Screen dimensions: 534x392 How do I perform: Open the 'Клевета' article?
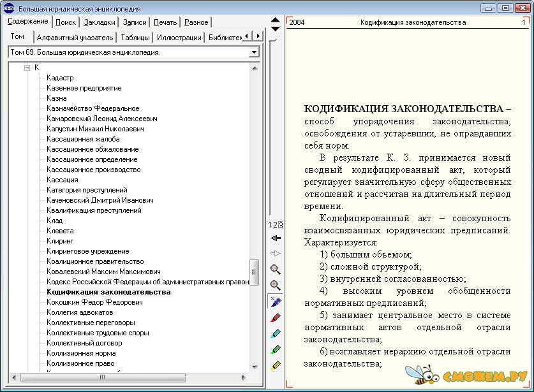[x=60, y=231]
